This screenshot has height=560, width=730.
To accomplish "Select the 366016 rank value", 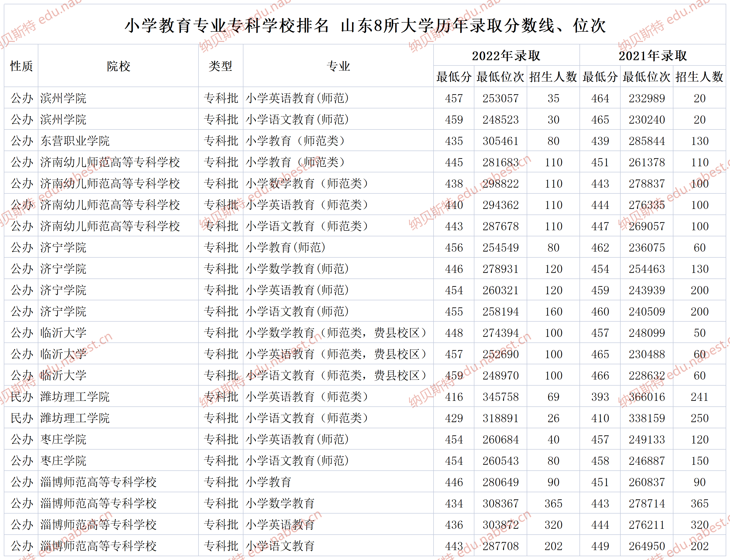I will tap(647, 397).
